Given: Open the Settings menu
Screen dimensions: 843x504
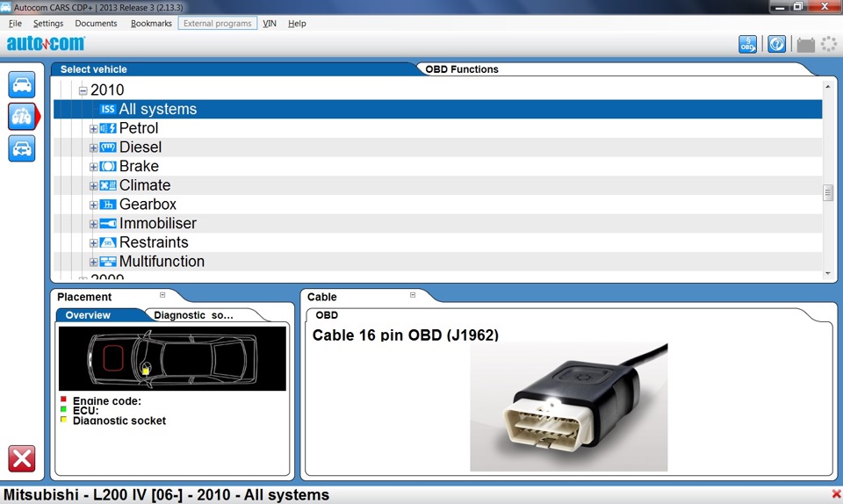Looking at the screenshot, I should coord(48,24).
